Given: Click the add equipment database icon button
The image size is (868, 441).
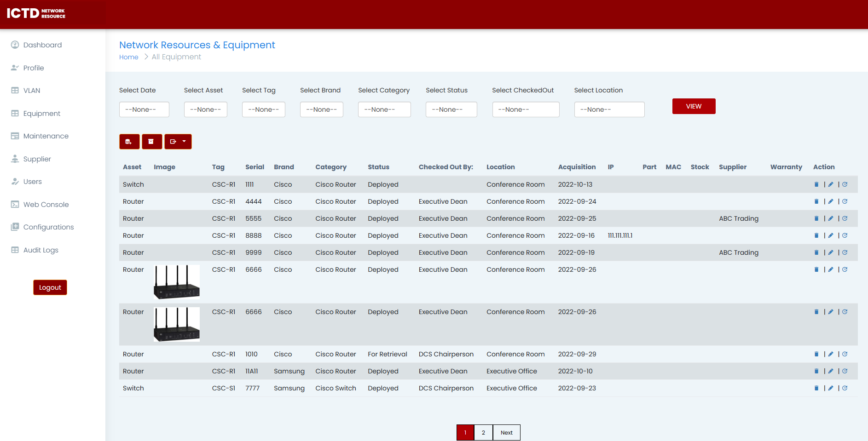Looking at the screenshot, I should 129,142.
